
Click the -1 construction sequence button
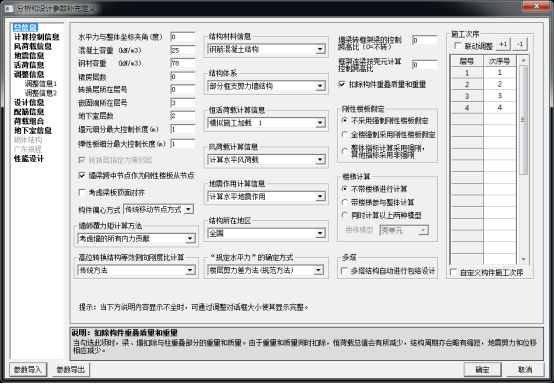tap(520, 45)
